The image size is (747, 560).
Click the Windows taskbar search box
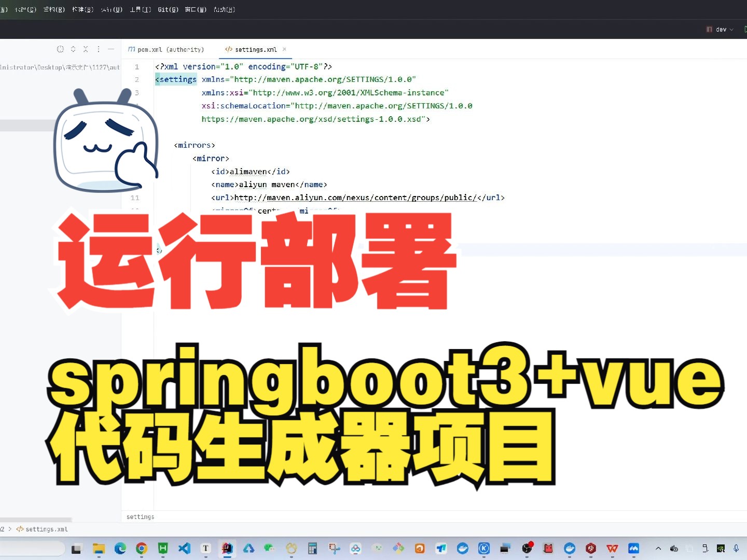coord(31,549)
